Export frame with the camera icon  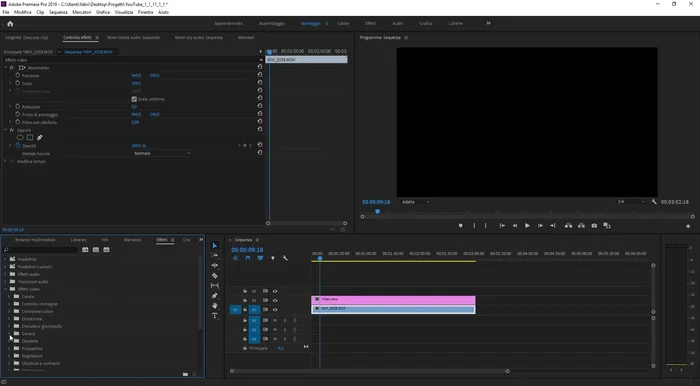[x=594, y=226]
